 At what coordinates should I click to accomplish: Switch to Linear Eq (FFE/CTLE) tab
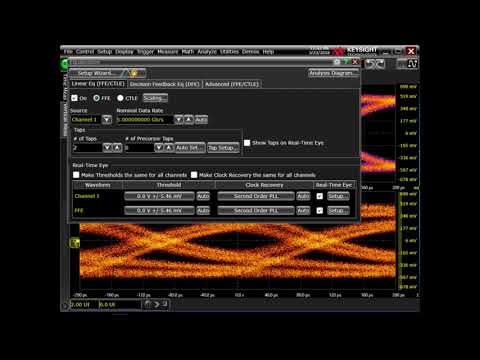point(98,84)
